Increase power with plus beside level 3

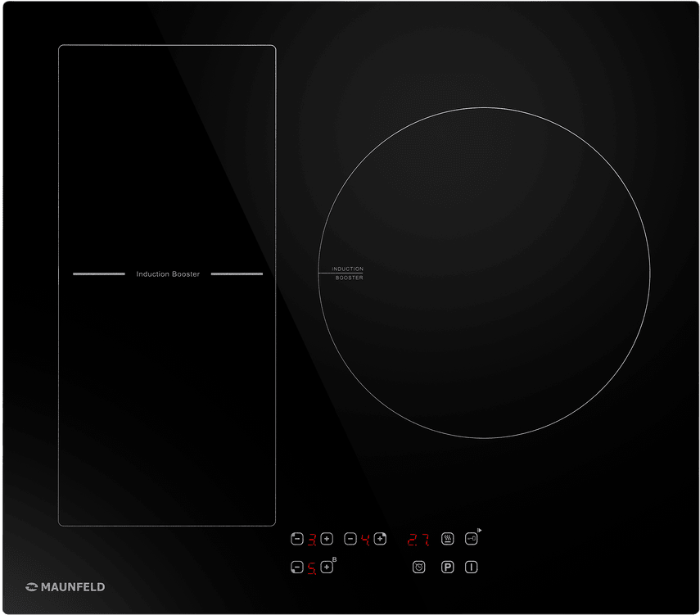coord(327,539)
